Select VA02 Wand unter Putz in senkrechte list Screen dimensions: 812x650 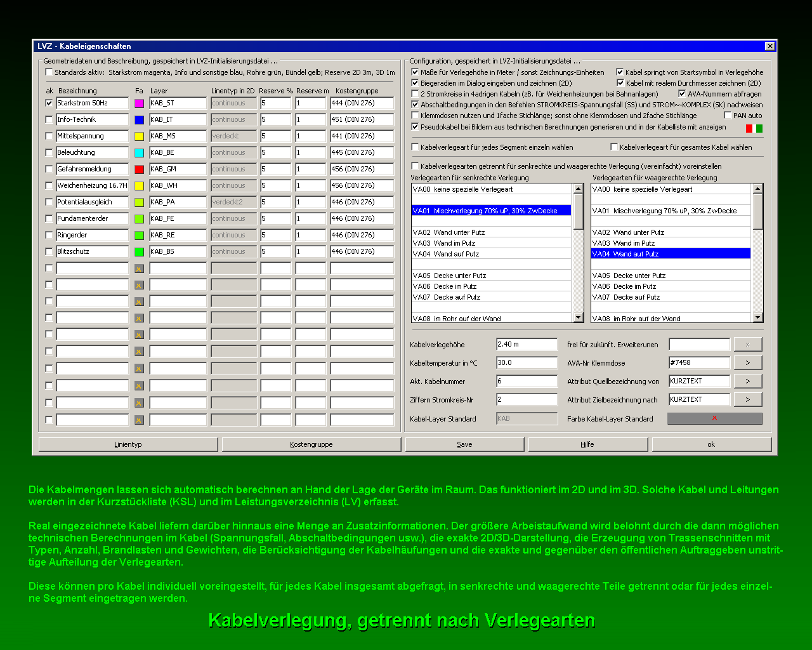coord(492,232)
